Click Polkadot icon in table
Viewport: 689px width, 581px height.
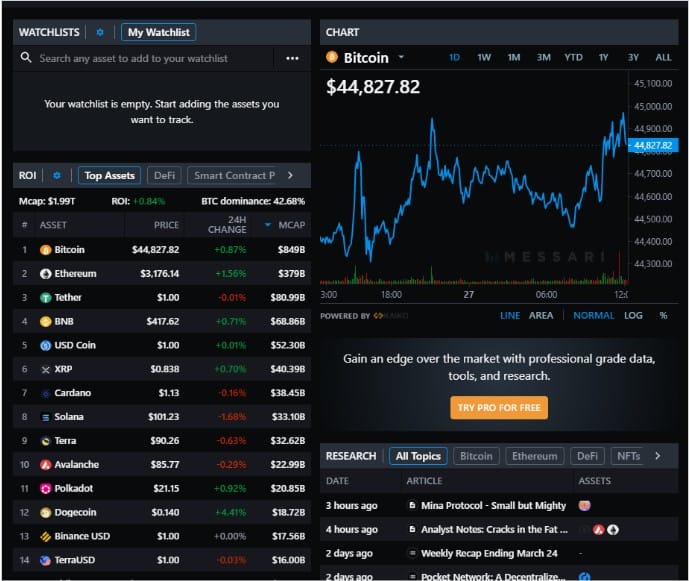46,488
